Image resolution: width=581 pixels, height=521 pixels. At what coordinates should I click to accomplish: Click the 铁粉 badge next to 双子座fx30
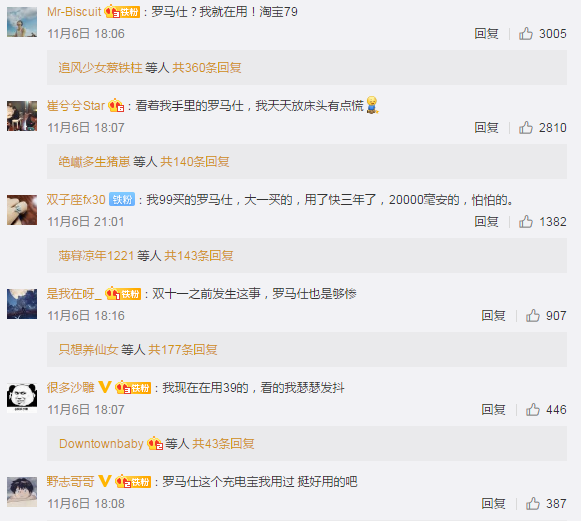pos(122,200)
